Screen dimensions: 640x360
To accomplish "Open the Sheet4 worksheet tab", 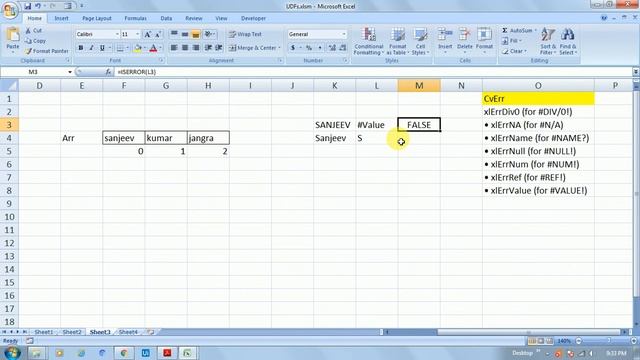I will point(128,332).
